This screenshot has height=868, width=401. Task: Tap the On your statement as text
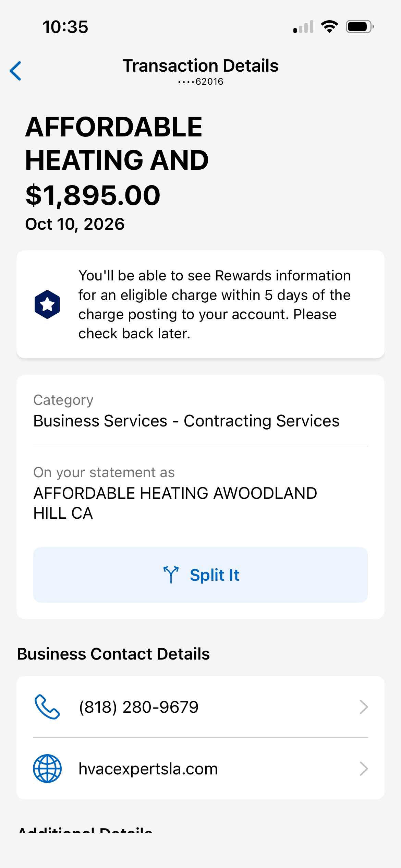[x=104, y=472]
